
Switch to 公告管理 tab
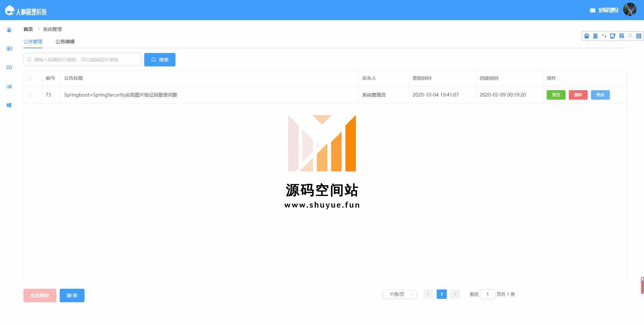(33, 42)
